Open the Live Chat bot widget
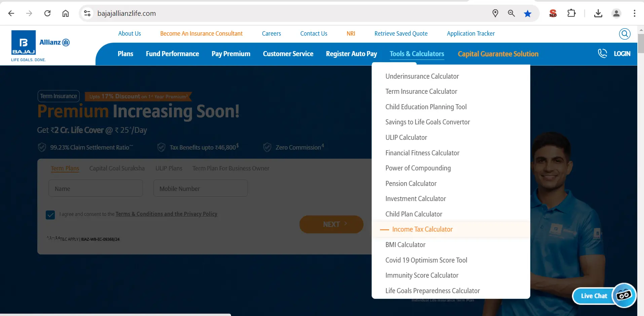Screen dimensions: 644x316 pyautogui.click(x=604, y=295)
